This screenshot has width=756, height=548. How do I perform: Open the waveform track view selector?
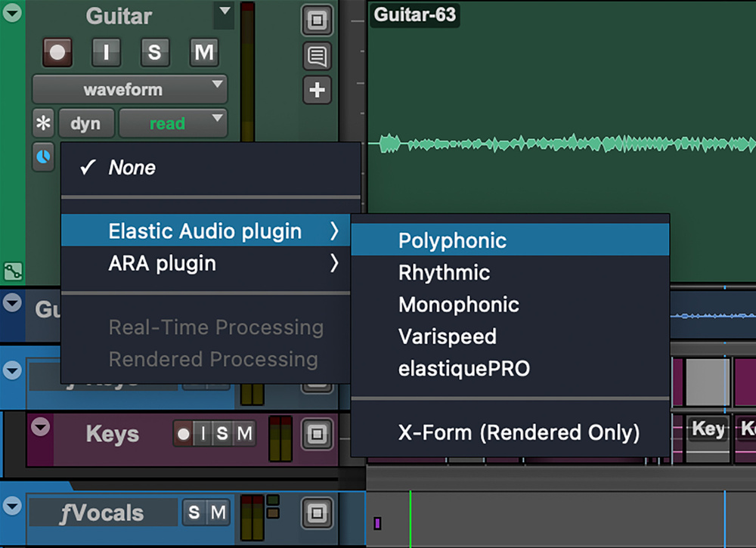130,89
